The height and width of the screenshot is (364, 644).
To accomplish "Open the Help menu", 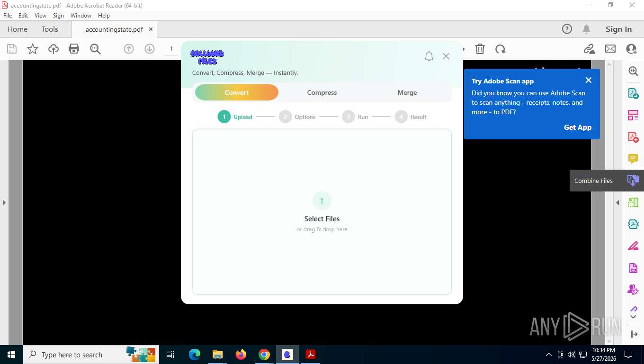I will pos(104,16).
